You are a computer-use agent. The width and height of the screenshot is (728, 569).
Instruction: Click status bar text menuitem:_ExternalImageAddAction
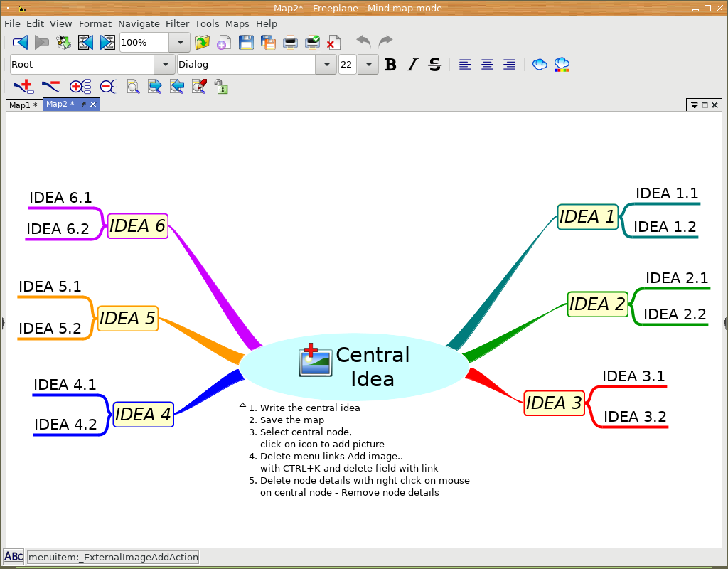(x=113, y=557)
